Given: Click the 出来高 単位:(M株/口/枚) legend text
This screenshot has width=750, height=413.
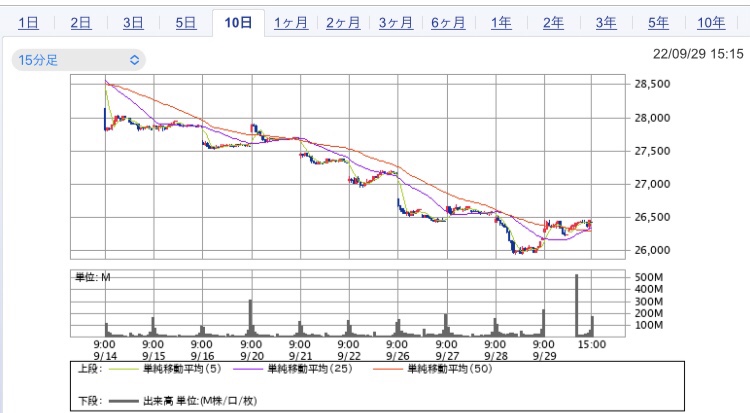Looking at the screenshot, I should click(x=200, y=401).
